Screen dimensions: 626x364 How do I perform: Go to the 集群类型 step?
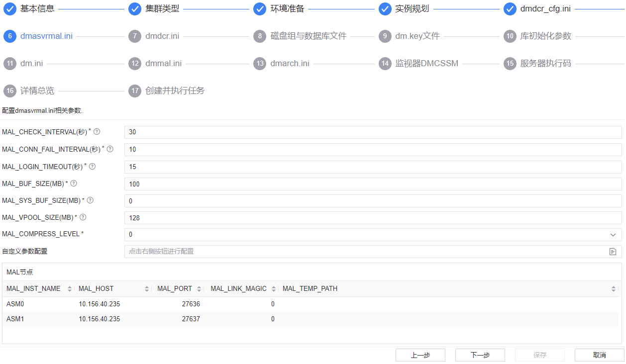[x=162, y=9]
